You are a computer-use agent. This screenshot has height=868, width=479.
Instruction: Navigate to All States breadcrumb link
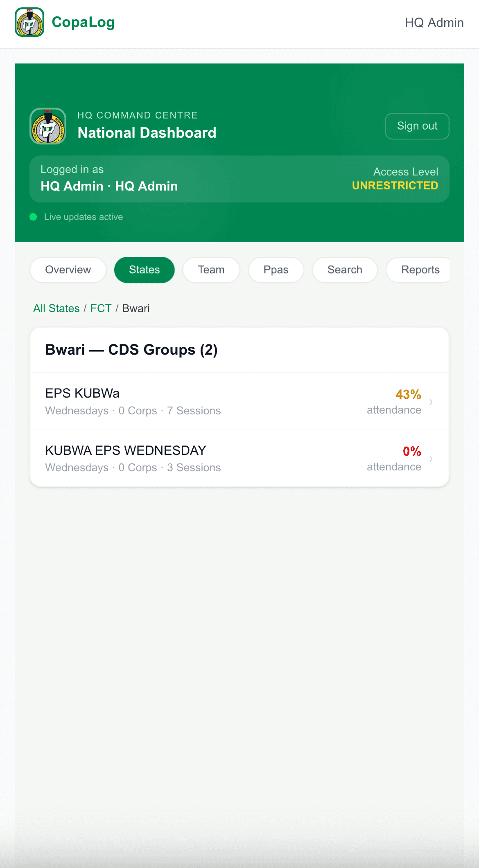point(56,308)
